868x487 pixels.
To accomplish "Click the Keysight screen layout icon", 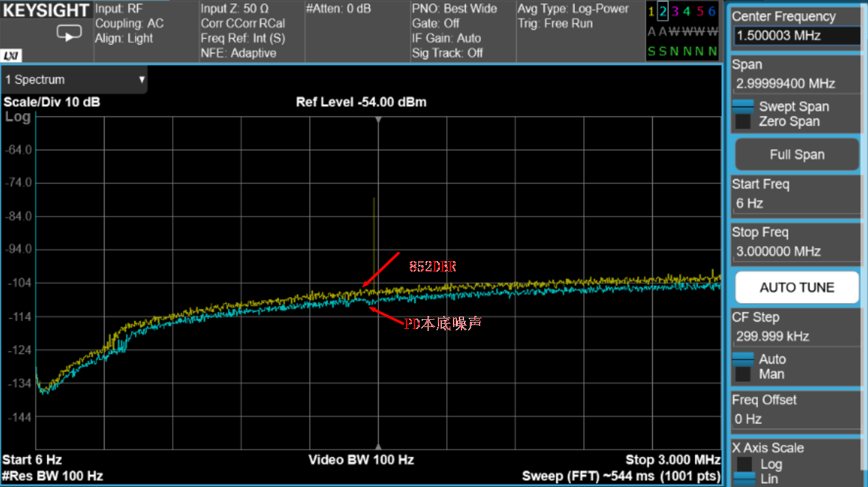I will pos(69,33).
